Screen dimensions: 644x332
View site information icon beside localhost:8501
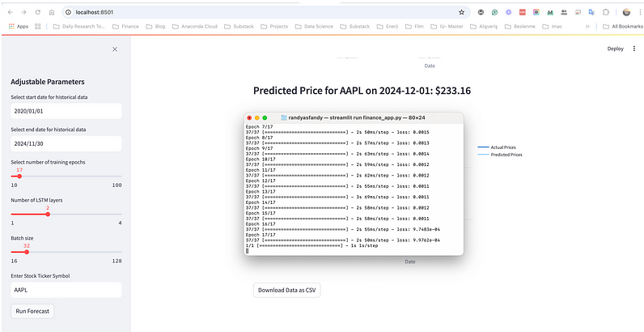pyautogui.click(x=69, y=12)
